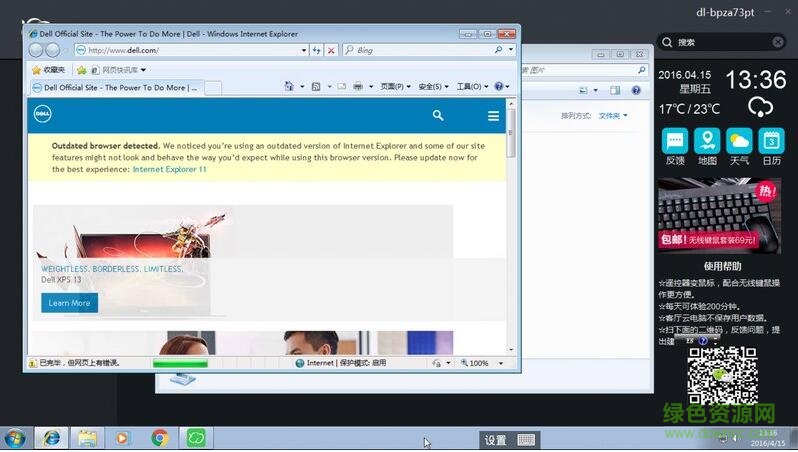Image resolution: width=798 pixels, height=452 pixels.
Task: Expand the help icon dropdown arrow in IE
Action: pyautogui.click(x=507, y=87)
